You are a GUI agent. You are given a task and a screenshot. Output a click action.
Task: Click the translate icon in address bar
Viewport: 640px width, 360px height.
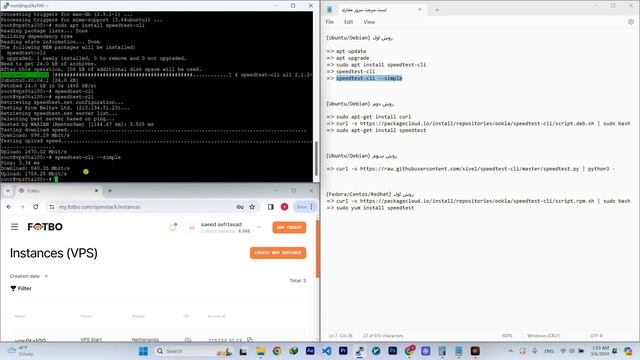[240, 207]
